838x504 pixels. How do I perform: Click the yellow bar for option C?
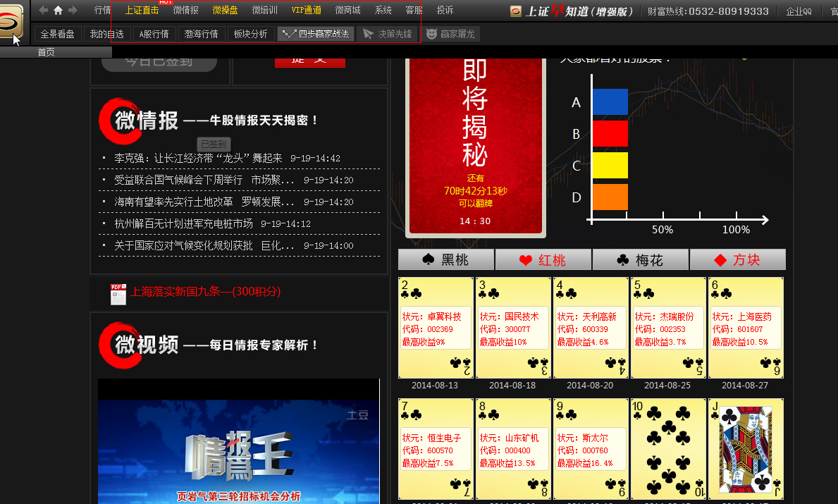[610, 165]
